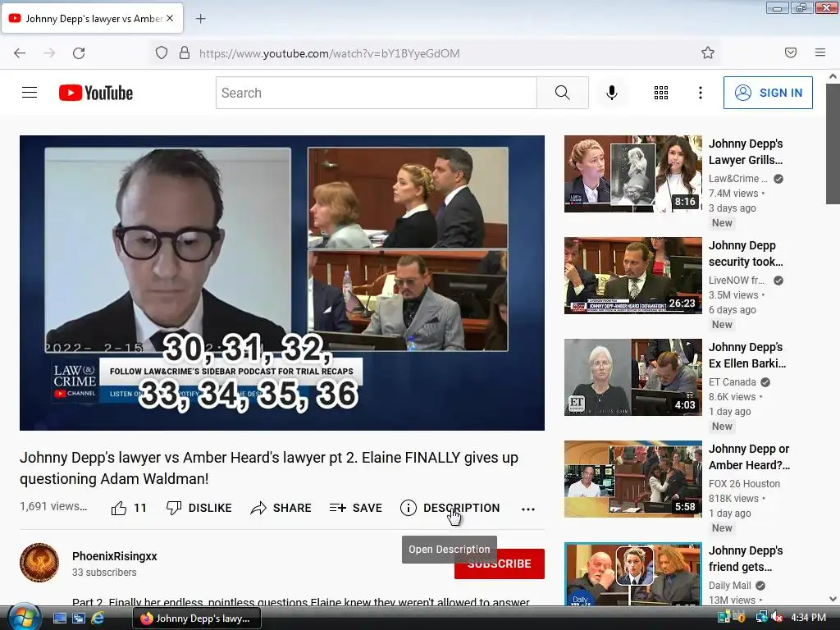The height and width of the screenshot is (630, 840).
Task: Open the Johnny Depp security took thumbnail
Action: click(632, 276)
